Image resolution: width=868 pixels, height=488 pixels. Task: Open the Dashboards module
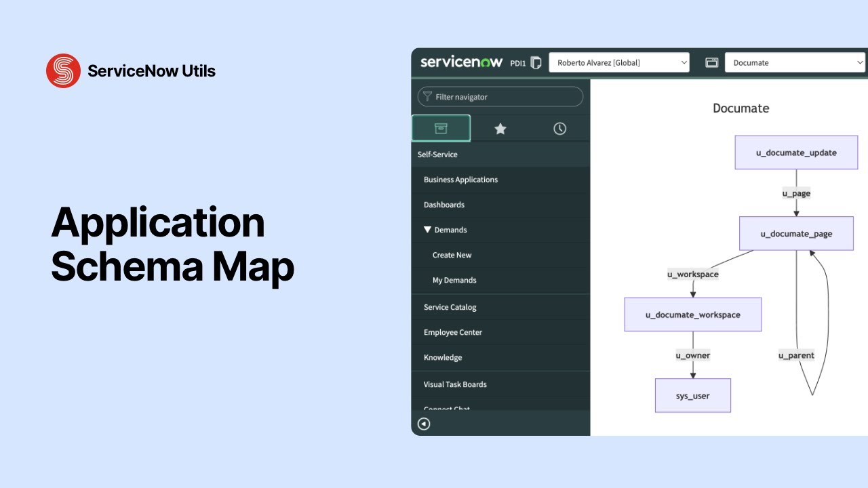point(500,205)
